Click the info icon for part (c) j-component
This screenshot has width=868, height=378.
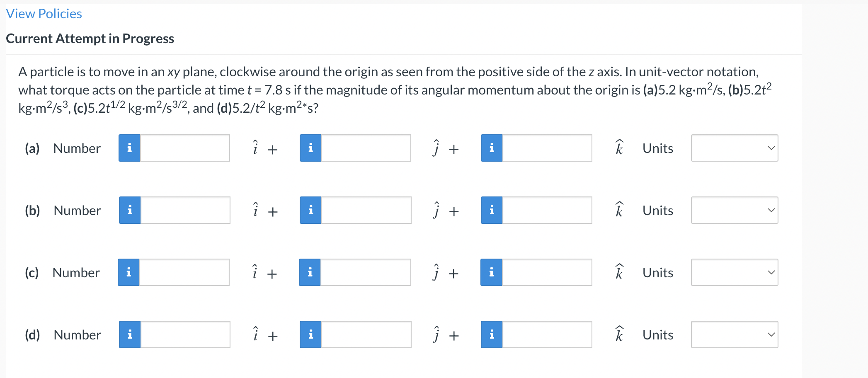[x=310, y=272]
